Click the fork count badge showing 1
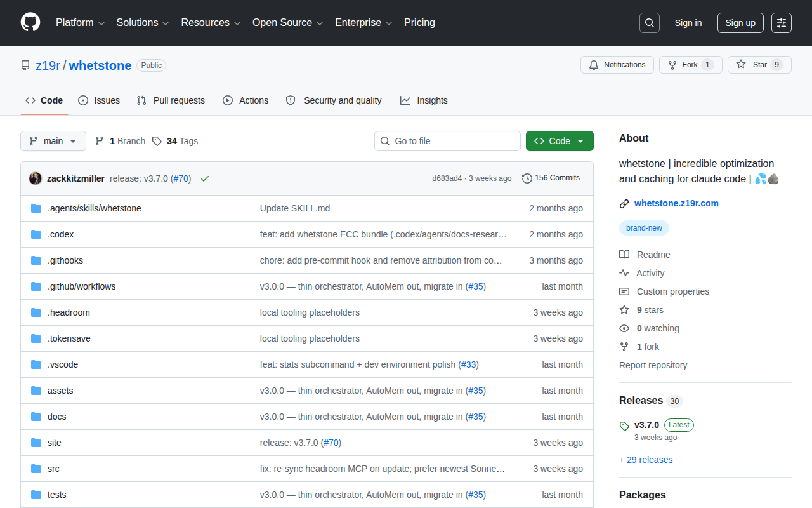The height and width of the screenshot is (508, 812). click(x=708, y=65)
